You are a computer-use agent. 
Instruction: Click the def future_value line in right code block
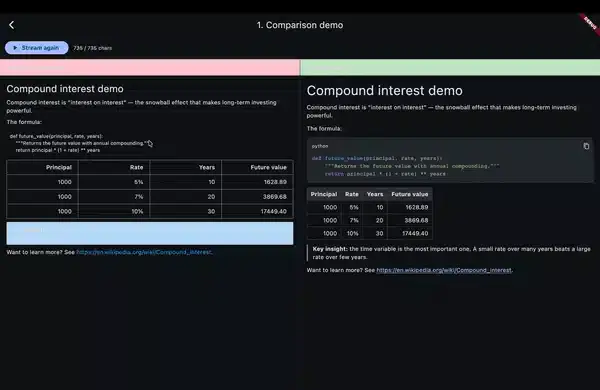(377, 158)
